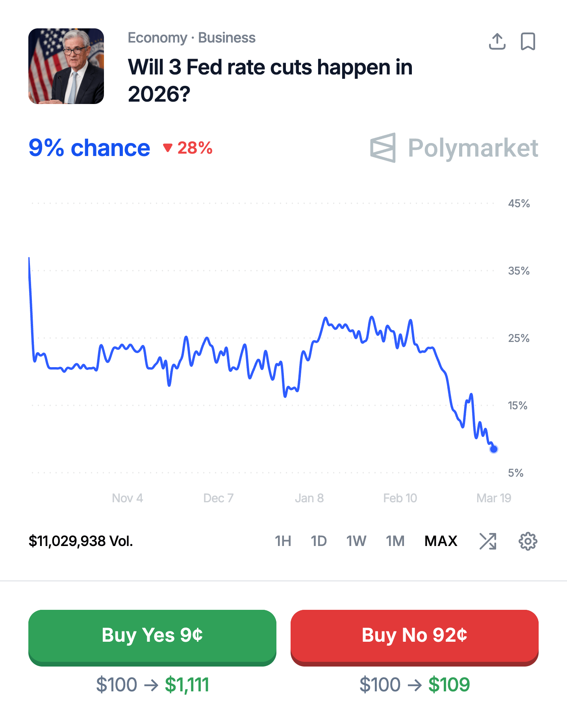The height and width of the screenshot is (728, 567).
Task: Click the 9% chance label
Action: coord(89,148)
